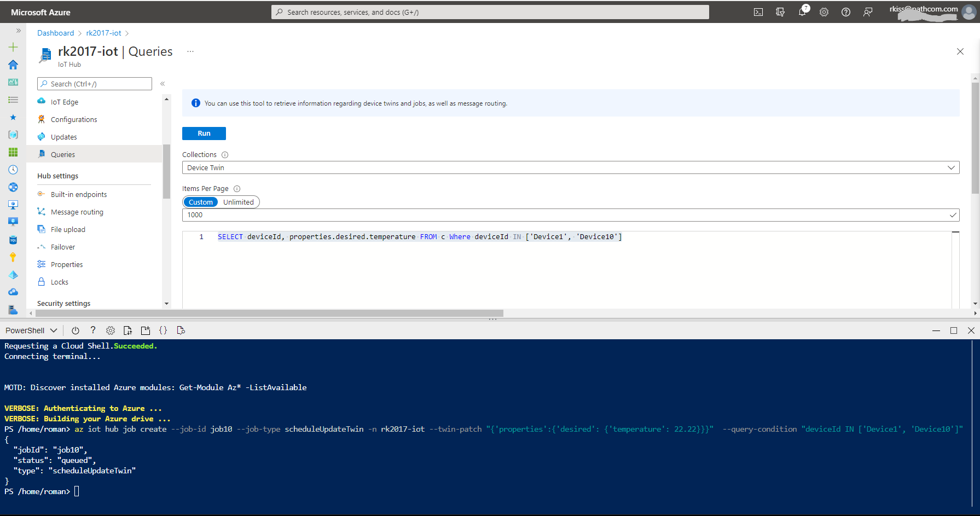Collapse the resource menu double chevron
Screen dimensions: 980x516
163,84
